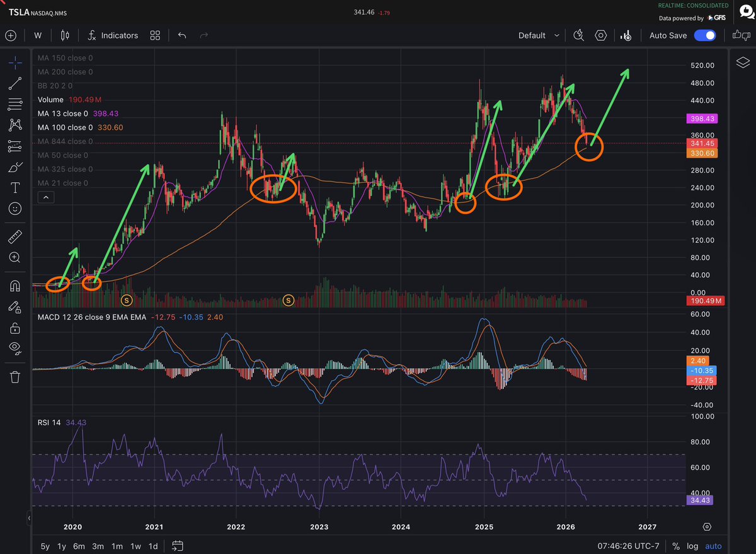Select the crosshair cursor tool
This screenshot has width=756, height=554.
pos(16,62)
